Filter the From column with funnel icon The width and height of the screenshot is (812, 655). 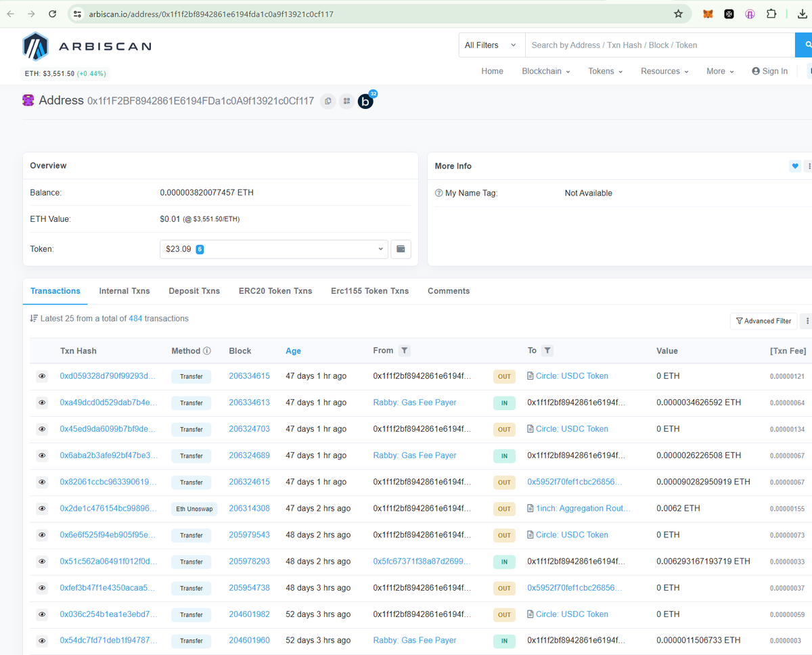(404, 351)
